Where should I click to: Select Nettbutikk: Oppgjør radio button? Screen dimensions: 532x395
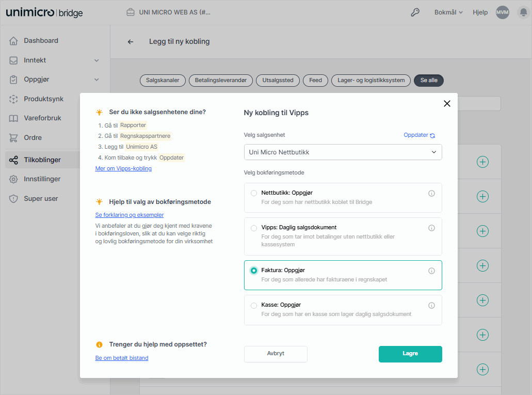click(x=253, y=193)
